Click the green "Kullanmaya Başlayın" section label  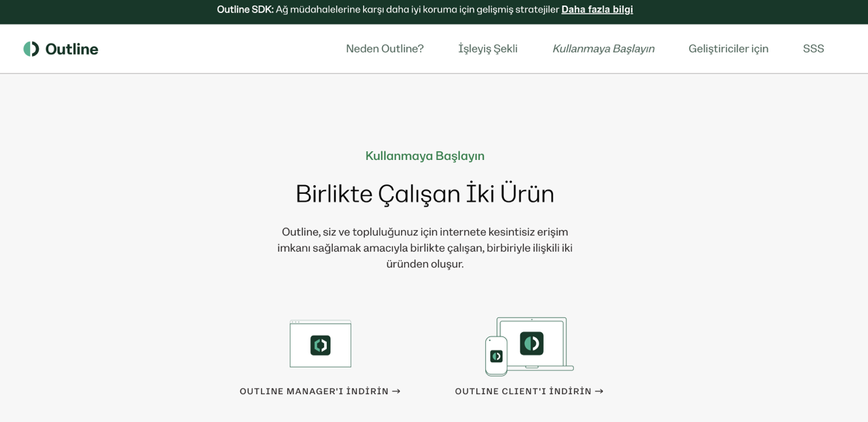425,156
